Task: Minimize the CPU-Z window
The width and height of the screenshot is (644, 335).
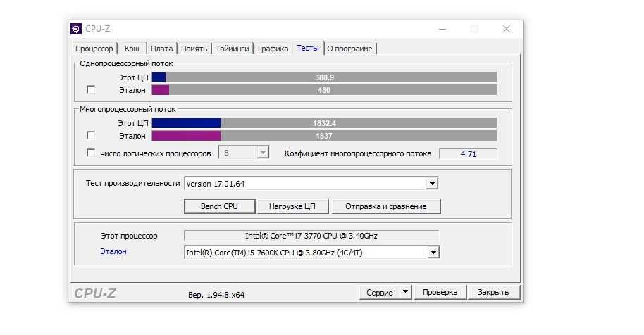Action: [x=442, y=29]
